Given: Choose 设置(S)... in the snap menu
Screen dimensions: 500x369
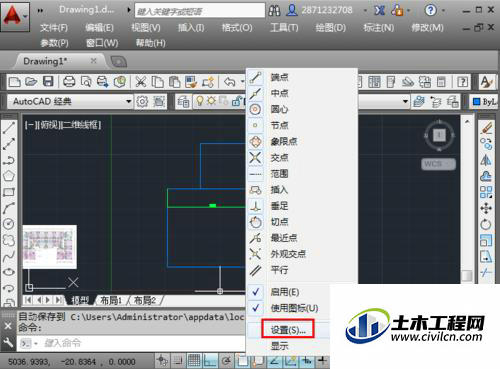Looking at the screenshot, I should pyautogui.click(x=288, y=330).
